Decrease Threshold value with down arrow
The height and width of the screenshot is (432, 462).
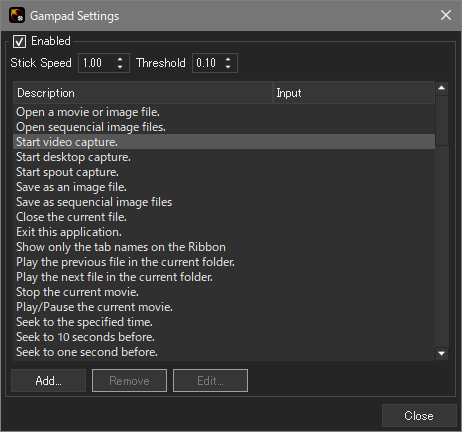[228, 67]
